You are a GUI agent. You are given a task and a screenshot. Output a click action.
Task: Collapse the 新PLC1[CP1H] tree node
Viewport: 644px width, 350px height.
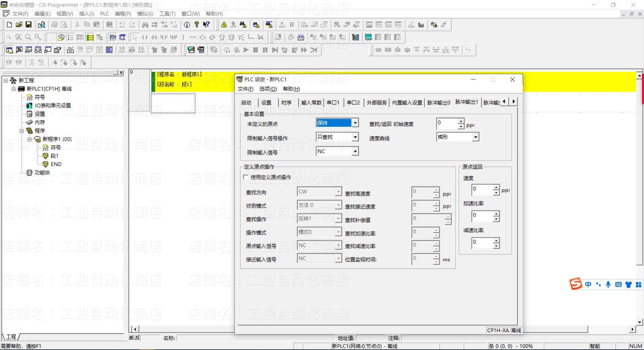[14, 89]
